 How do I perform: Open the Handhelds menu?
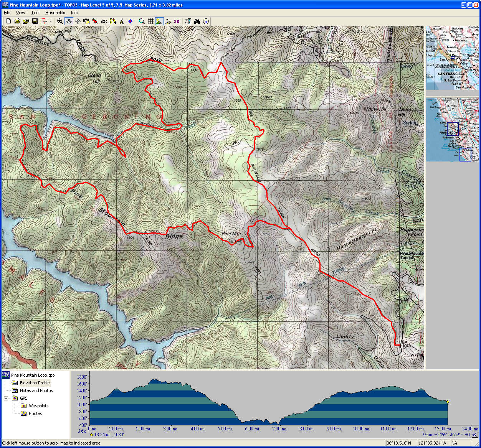(x=55, y=13)
